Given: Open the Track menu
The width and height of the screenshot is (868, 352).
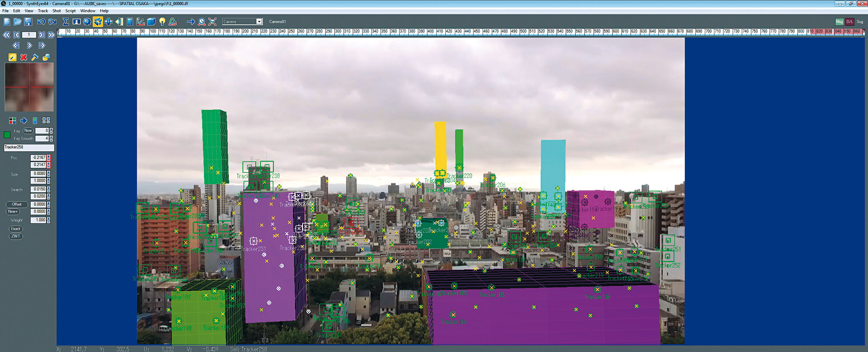Looking at the screenshot, I should pyautogui.click(x=43, y=11).
